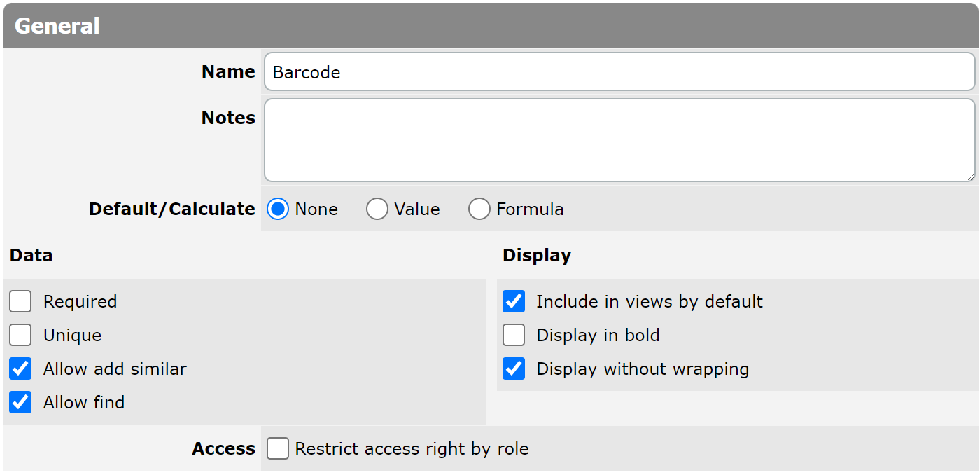Click the Display section heading
Screen dimensions: 980x475
coord(537,255)
